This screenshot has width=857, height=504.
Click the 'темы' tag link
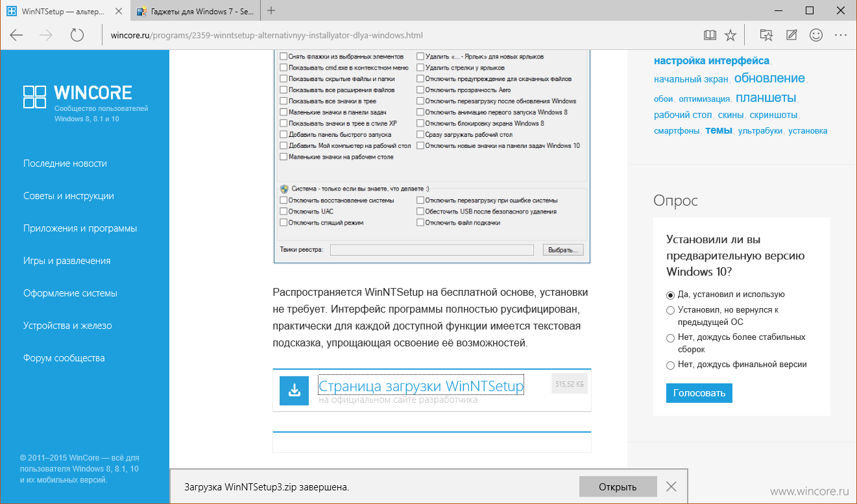pyautogui.click(x=719, y=130)
